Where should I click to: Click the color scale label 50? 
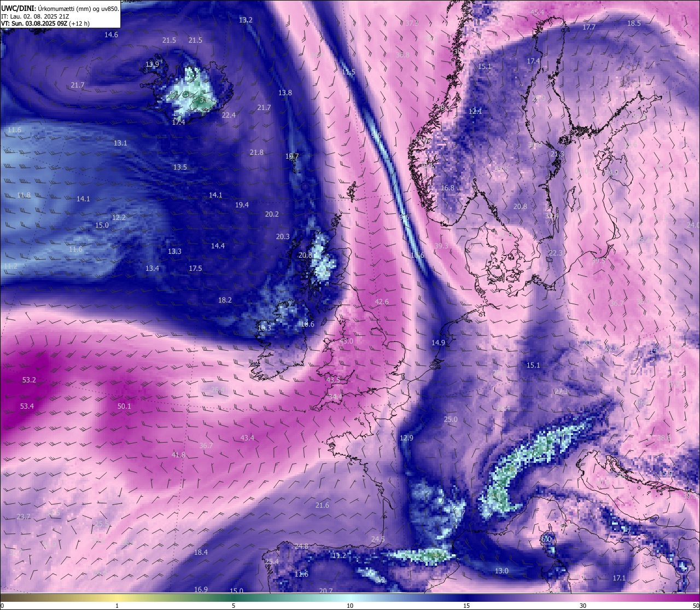696,606
